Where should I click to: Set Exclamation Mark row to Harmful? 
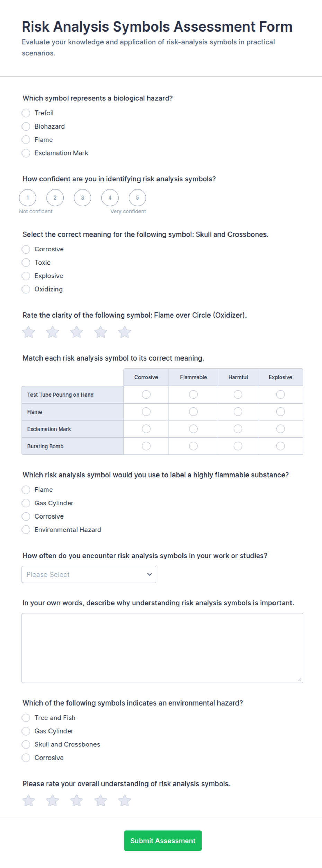click(238, 429)
